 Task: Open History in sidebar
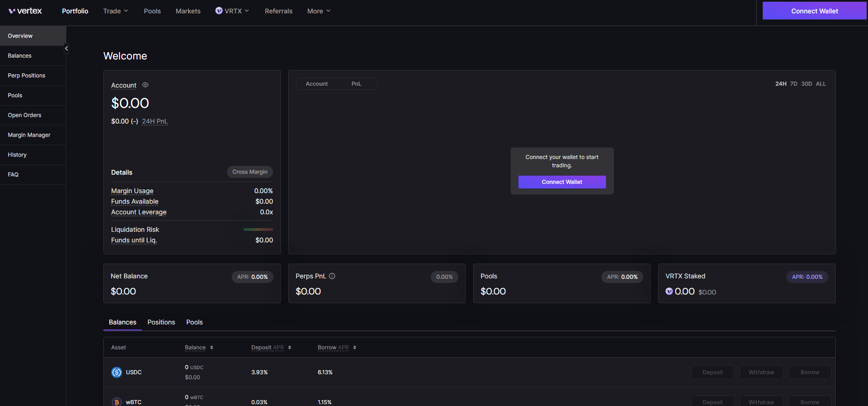point(33,155)
